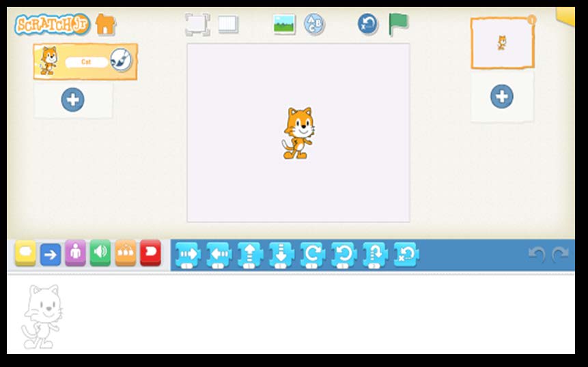Image resolution: width=588 pixels, height=367 pixels.
Task: Select page 1 thumbnail
Action: point(503,43)
